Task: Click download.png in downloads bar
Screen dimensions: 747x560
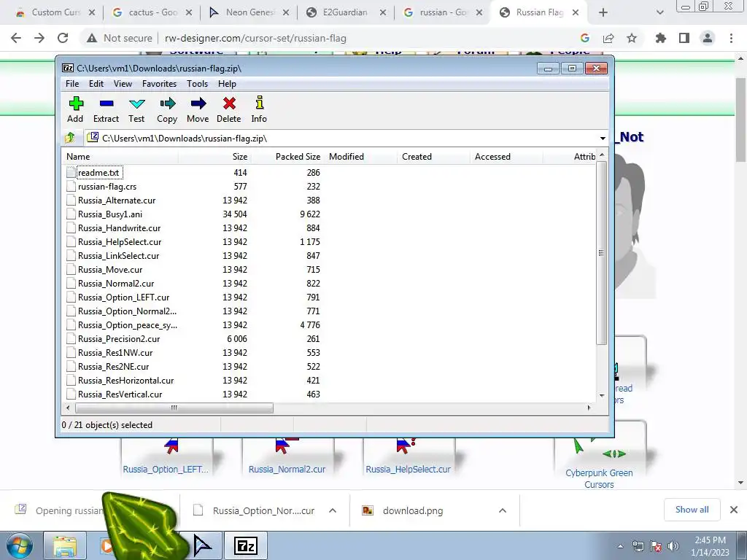Action: [413, 510]
